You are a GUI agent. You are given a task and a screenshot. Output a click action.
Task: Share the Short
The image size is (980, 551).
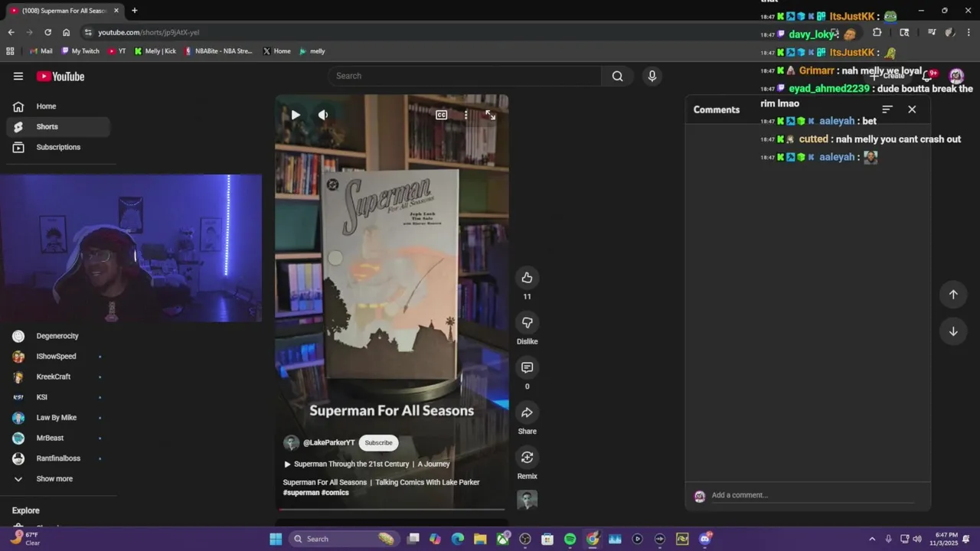click(x=527, y=412)
